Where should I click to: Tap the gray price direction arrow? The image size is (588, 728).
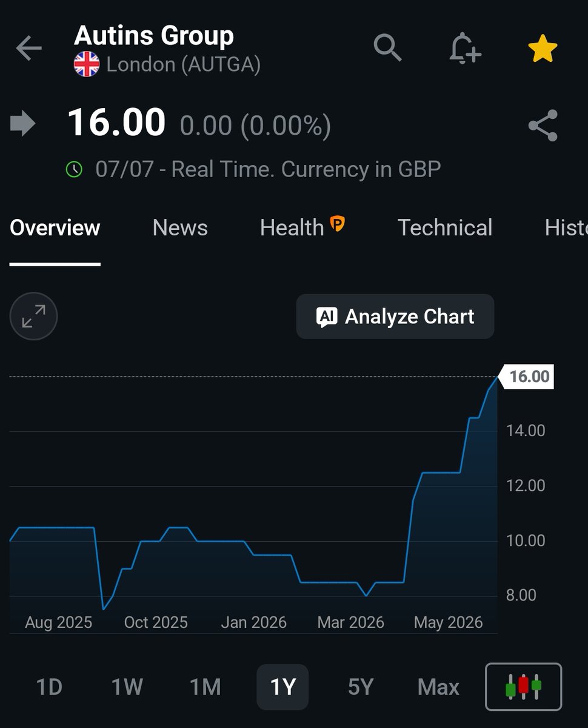click(23, 124)
